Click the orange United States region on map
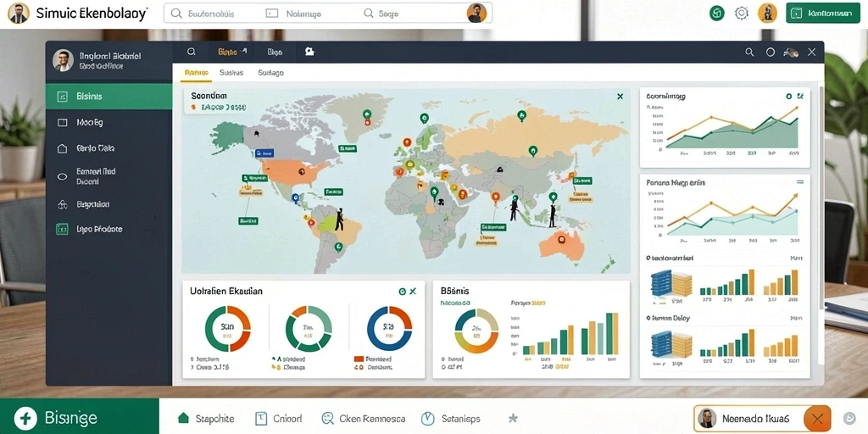Viewport: 868px width, 434px height. click(290, 172)
